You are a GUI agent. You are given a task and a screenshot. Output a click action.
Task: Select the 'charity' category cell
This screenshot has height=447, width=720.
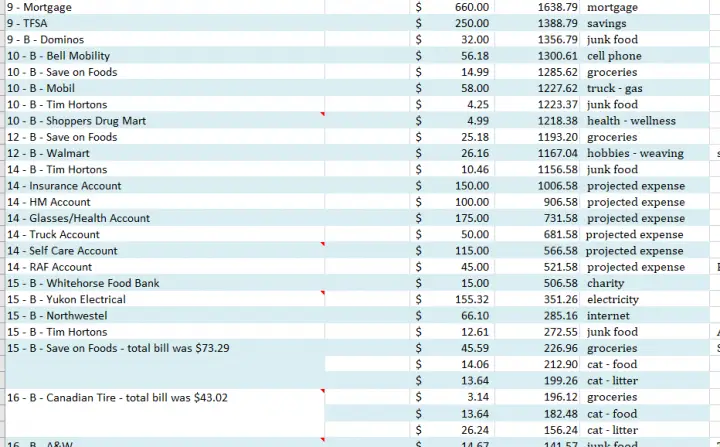(645, 283)
